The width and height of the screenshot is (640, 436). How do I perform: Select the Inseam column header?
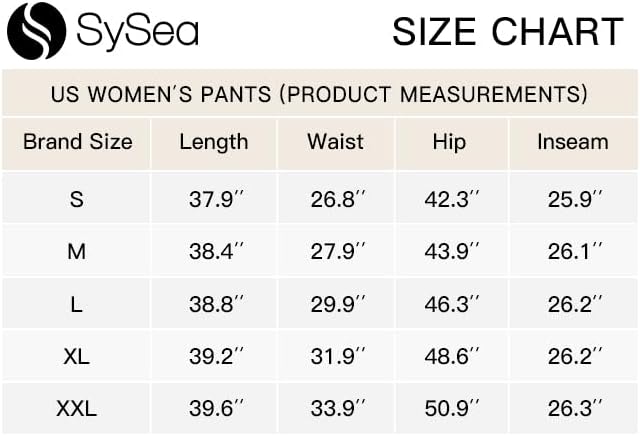(572, 142)
